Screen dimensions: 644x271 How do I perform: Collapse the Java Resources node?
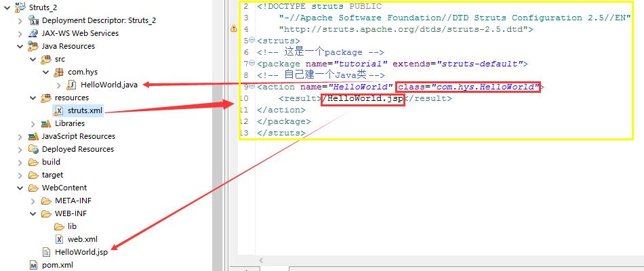[20, 46]
